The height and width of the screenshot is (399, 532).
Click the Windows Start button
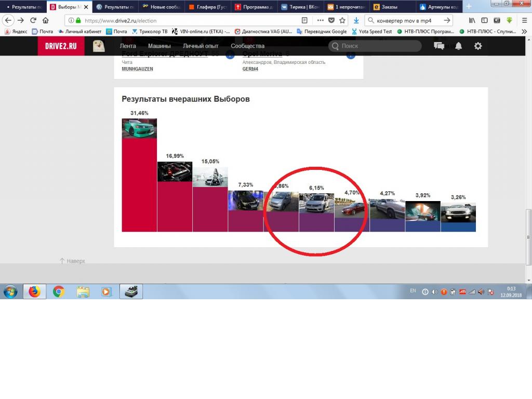pyautogui.click(x=10, y=291)
